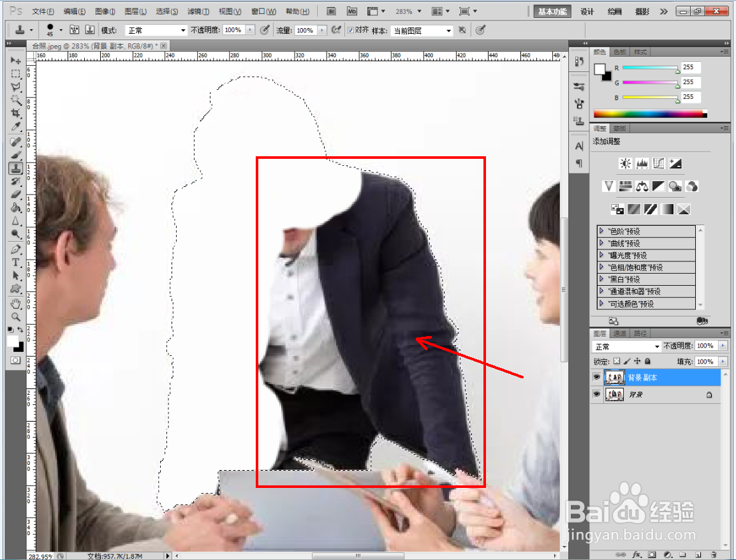The width and height of the screenshot is (736, 560).
Task: Toggle Quick Mask mode
Action: 15,360
